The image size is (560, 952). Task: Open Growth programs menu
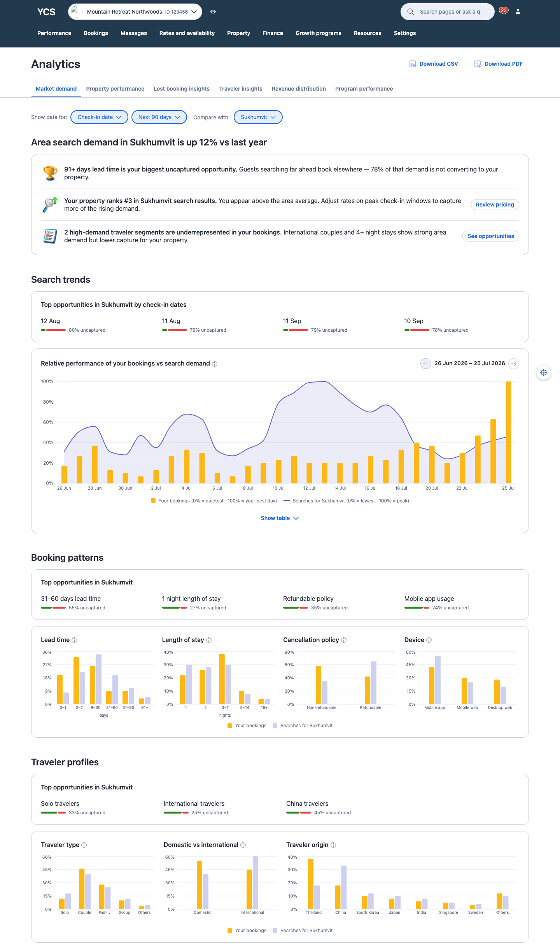[318, 33]
